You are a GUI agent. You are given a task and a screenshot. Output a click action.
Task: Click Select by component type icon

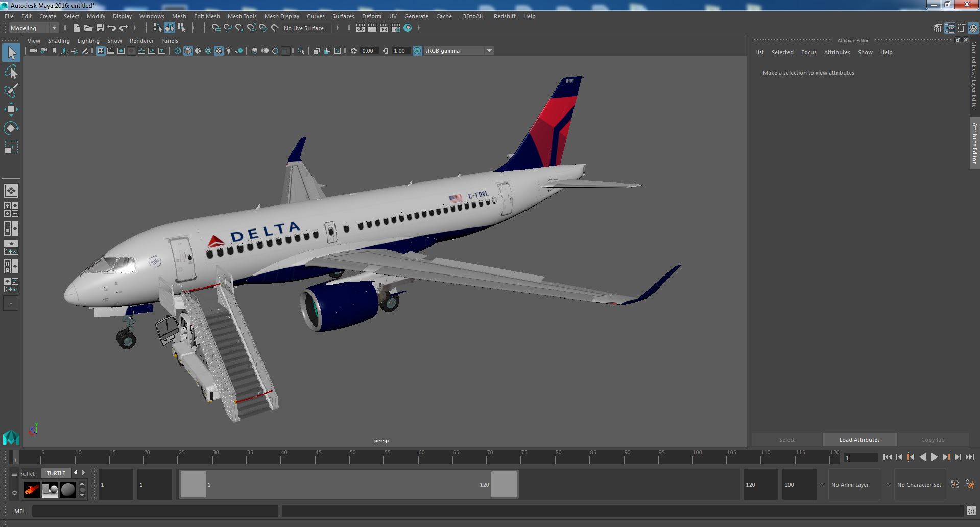182,28
